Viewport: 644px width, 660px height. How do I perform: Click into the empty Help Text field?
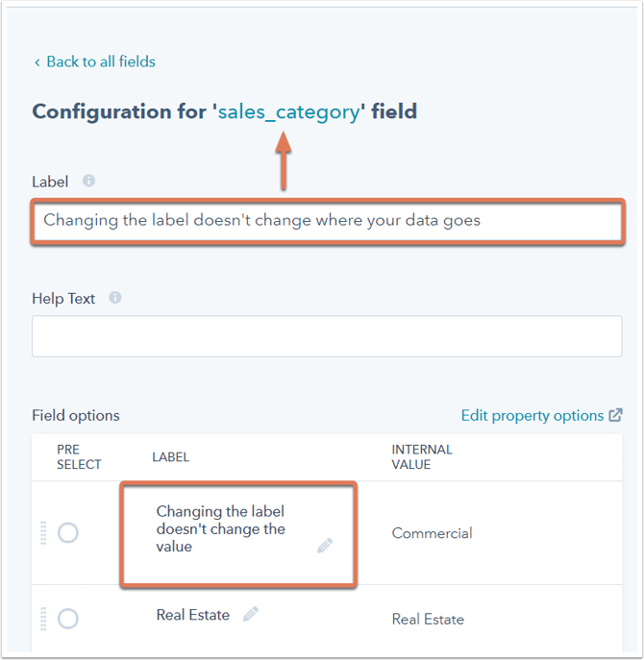[327, 336]
